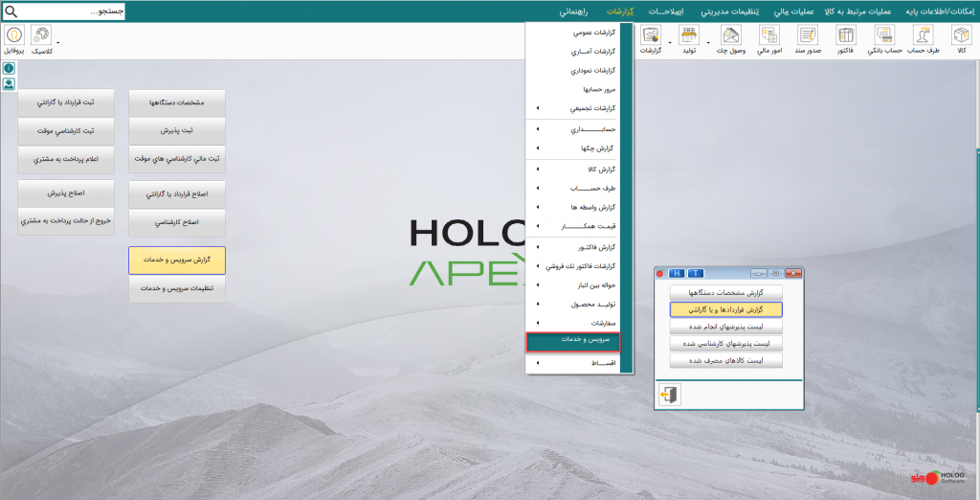The image size is (980, 500).
Task: Click the فاكتور invoice toolbar icon
Action: tap(846, 35)
